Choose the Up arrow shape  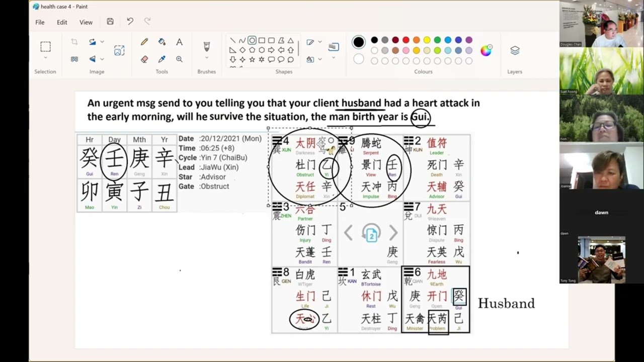point(290,50)
